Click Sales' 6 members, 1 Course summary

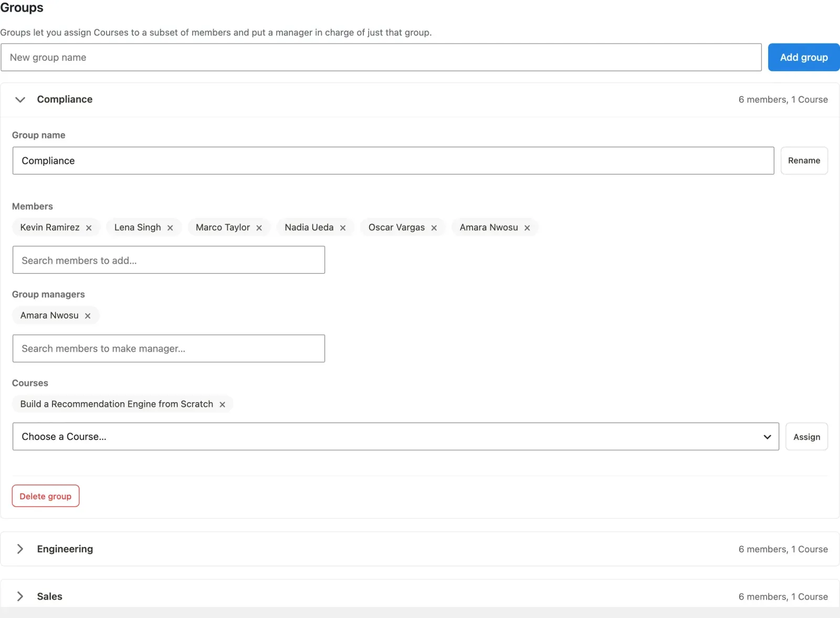[x=783, y=596]
